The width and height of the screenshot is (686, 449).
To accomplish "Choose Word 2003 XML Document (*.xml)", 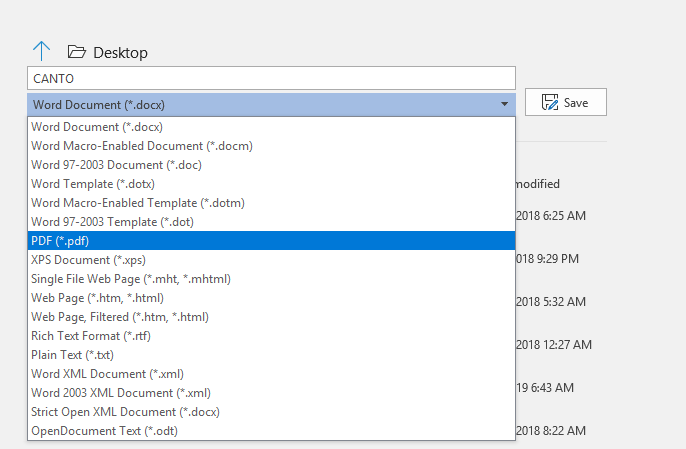I will (x=271, y=393).
